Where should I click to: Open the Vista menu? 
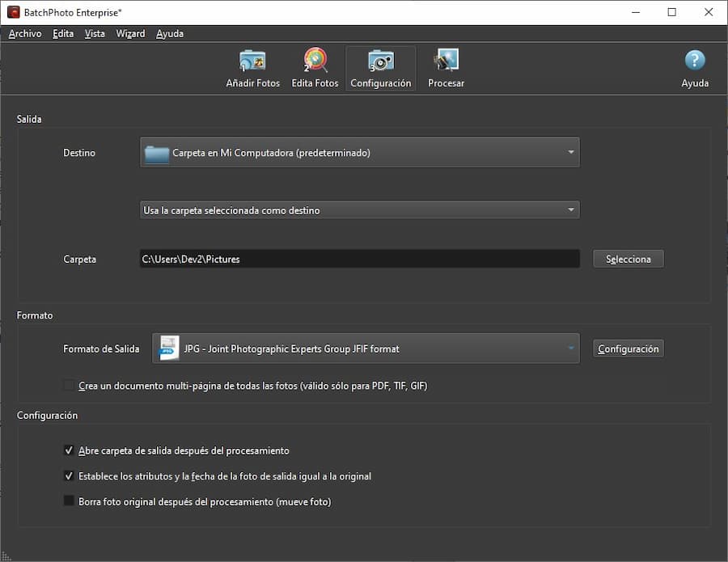click(x=95, y=33)
